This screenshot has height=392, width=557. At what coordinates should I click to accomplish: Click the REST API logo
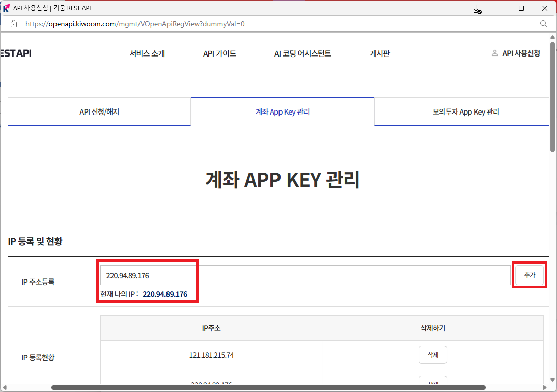(x=16, y=53)
